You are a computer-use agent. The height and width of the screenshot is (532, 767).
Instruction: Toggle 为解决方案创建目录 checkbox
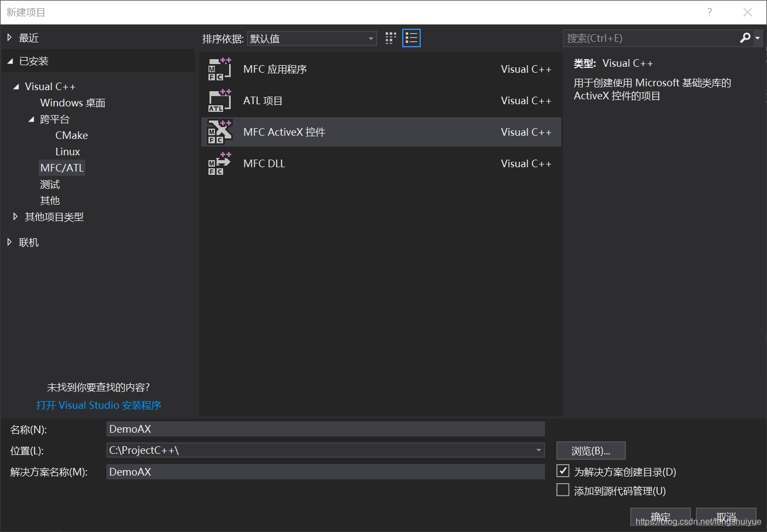tap(563, 471)
